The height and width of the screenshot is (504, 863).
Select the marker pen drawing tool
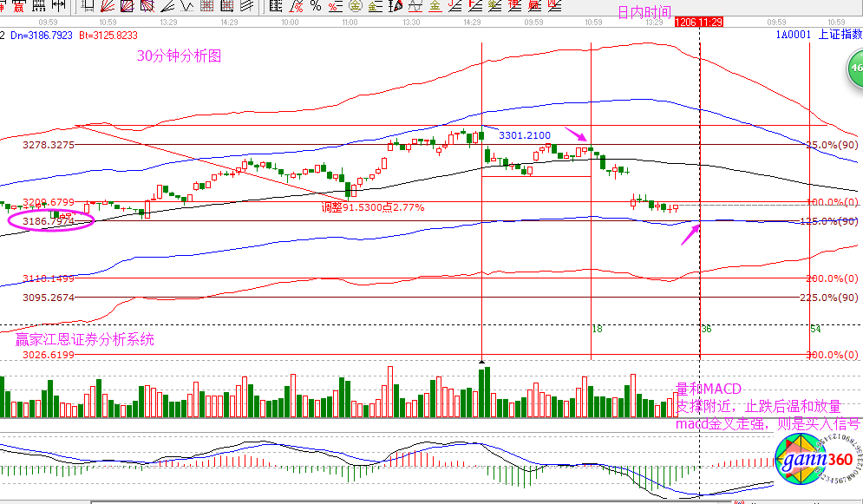pyautogui.click(x=396, y=6)
